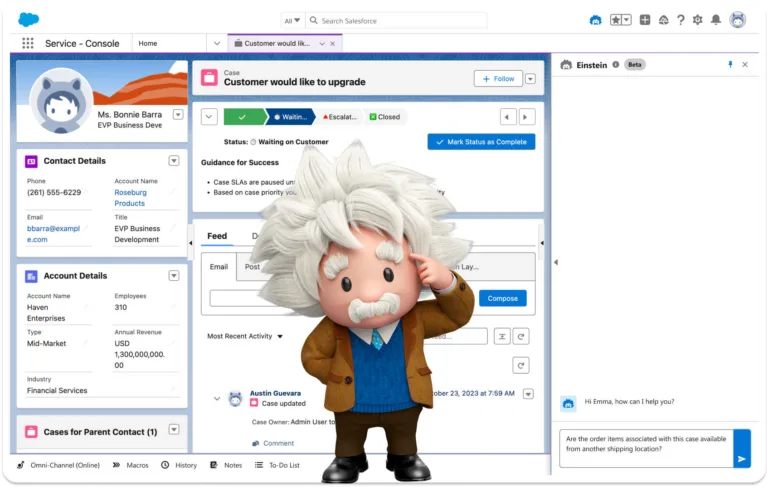
Task: Open History utility item
Action: click(179, 465)
